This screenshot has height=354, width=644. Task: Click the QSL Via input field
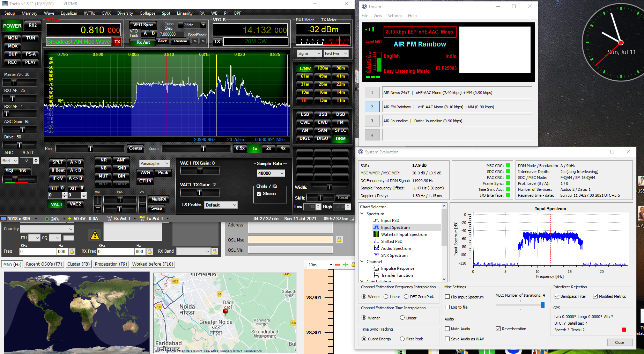click(290, 250)
